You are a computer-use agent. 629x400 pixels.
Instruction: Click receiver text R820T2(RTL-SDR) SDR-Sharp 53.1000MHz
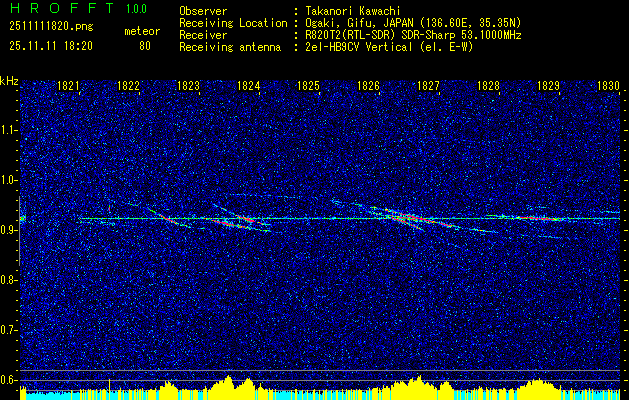413,35
